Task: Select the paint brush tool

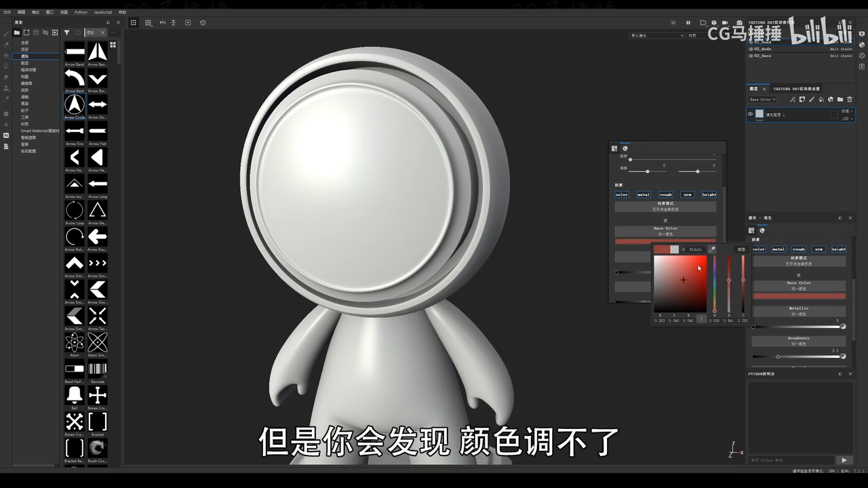Action: [6, 33]
